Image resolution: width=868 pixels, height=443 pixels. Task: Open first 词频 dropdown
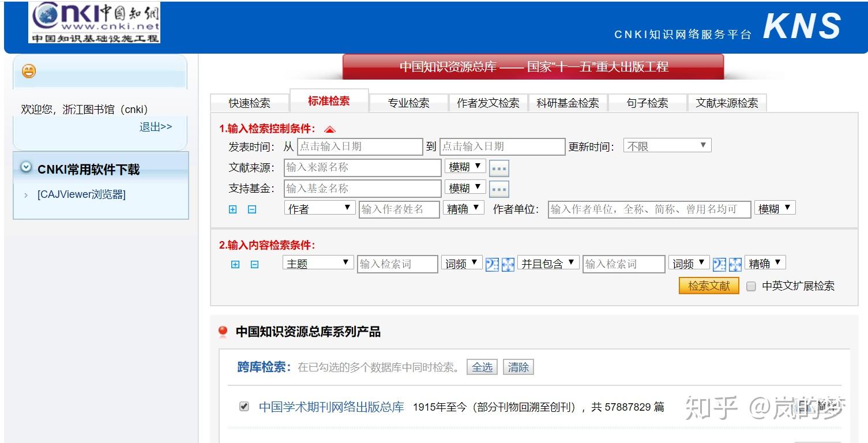point(462,263)
